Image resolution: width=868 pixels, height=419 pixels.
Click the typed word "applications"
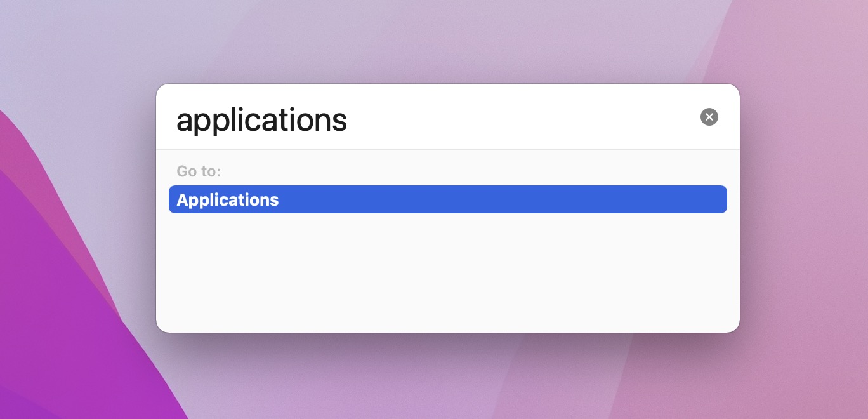pyautogui.click(x=261, y=119)
